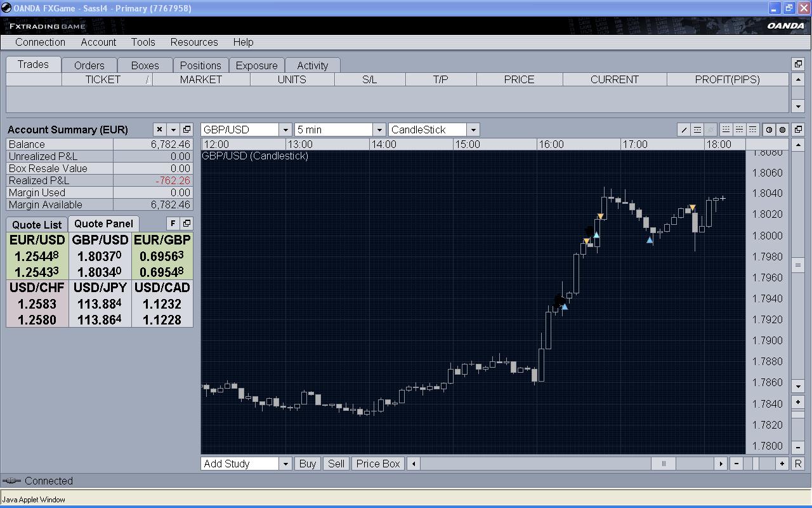Zoom in the chart time axis
Image resolution: width=812 pixels, height=508 pixels.
coord(782,464)
